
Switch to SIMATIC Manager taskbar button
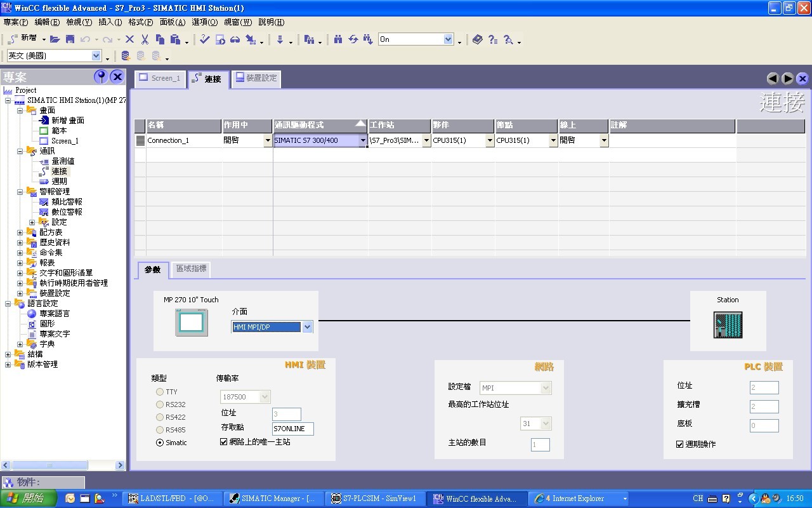[x=273, y=498]
